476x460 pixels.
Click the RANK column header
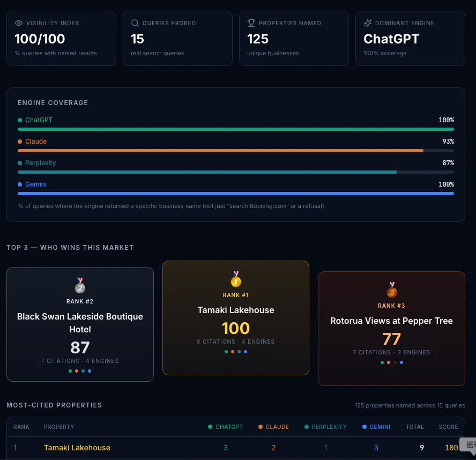pyautogui.click(x=21, y=427)
